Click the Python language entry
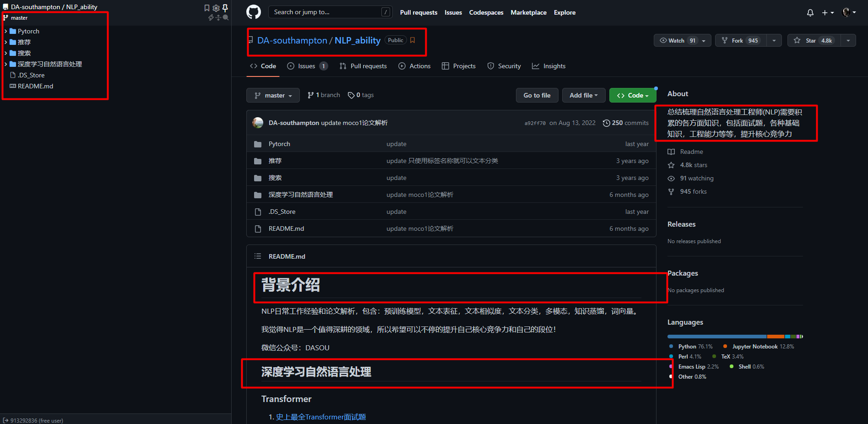 (691, 347)
